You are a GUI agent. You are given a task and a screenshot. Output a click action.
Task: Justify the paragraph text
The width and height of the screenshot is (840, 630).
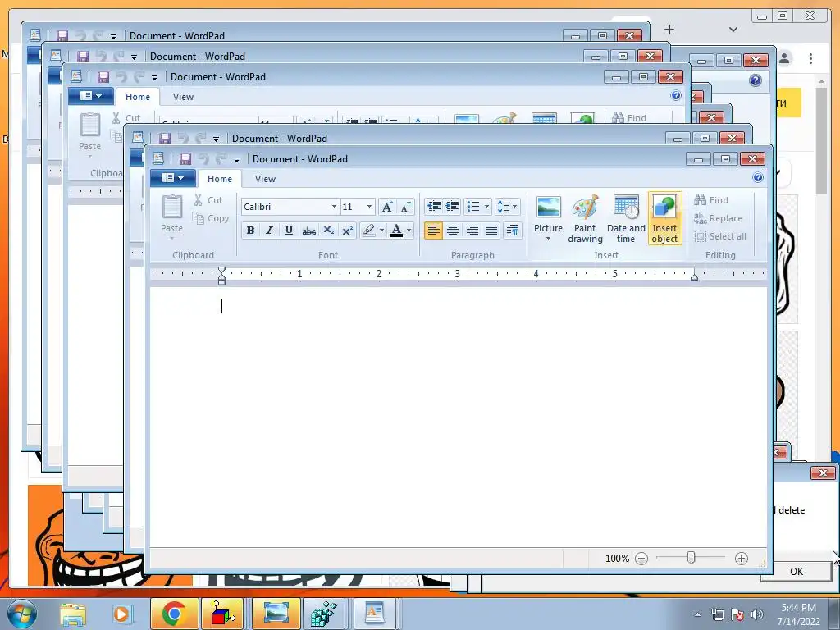click(x=491, y=231)
